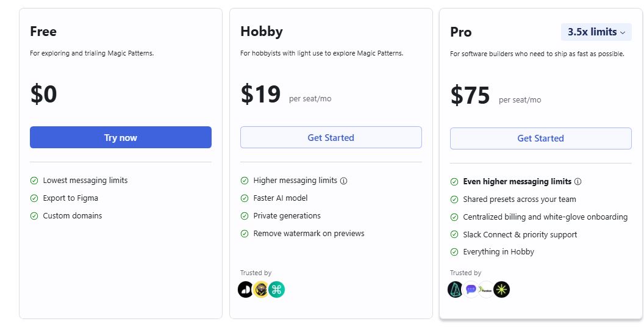The width and height of the screenshot is (644, 327).
Task: Click the purple chat bubble logo under Pro
Action: (x=471, y=289)
